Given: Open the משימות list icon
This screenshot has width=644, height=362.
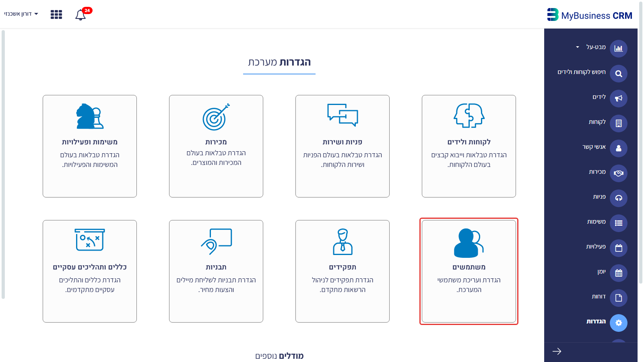Looking at the screenshot, I should [x=619, y=223].
